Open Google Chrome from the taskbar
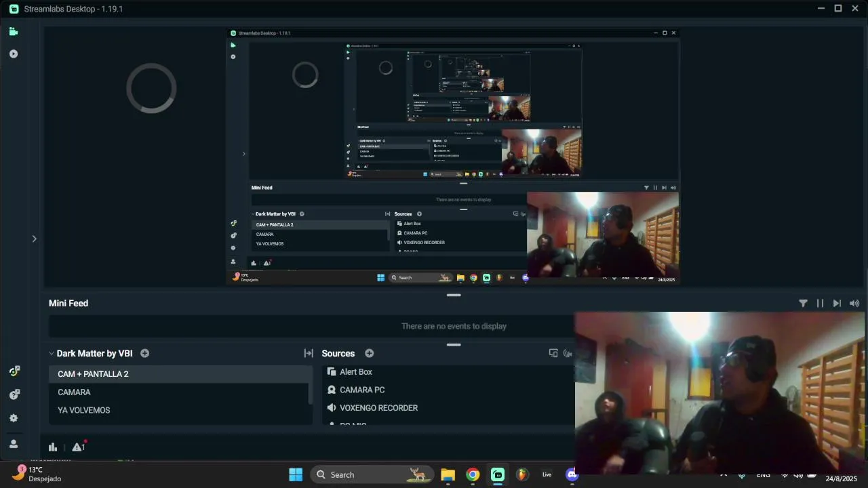The height and width of the screenshot is (488, 868). tap(473, 474)
